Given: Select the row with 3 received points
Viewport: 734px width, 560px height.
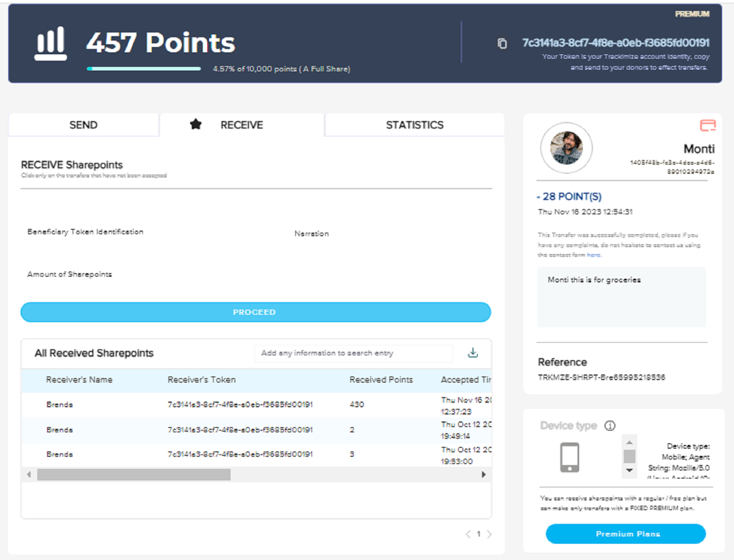Looking at the screenshot, I should pos(257,455).
